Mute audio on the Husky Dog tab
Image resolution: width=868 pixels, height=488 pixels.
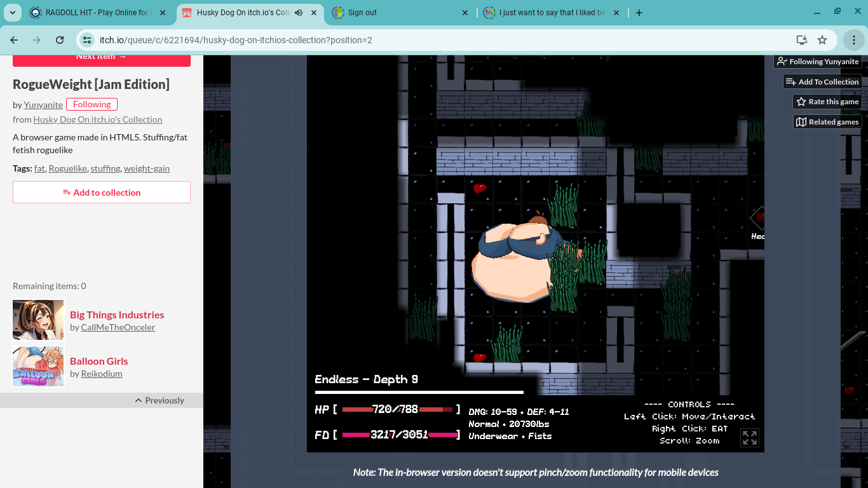[299, 13]
